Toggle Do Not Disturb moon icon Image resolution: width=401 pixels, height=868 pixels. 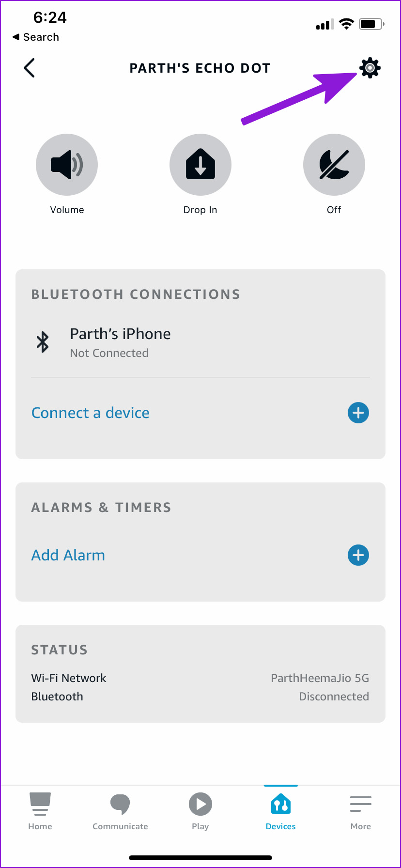point(334,165)
